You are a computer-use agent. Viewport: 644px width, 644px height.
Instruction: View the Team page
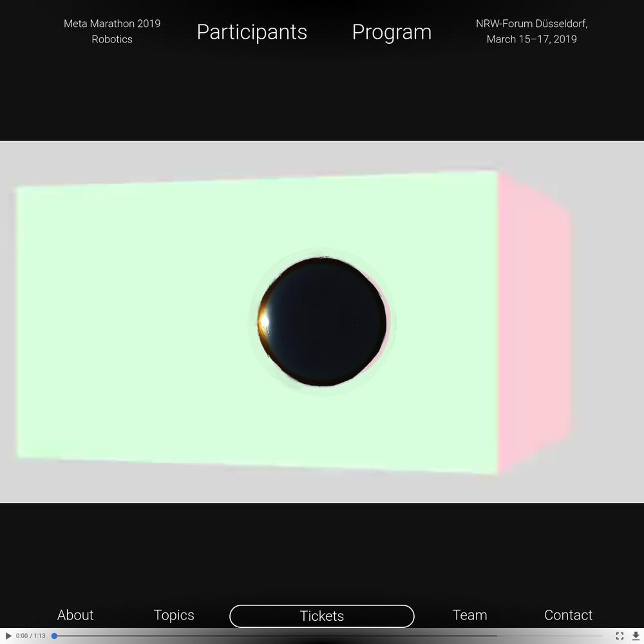470,615
